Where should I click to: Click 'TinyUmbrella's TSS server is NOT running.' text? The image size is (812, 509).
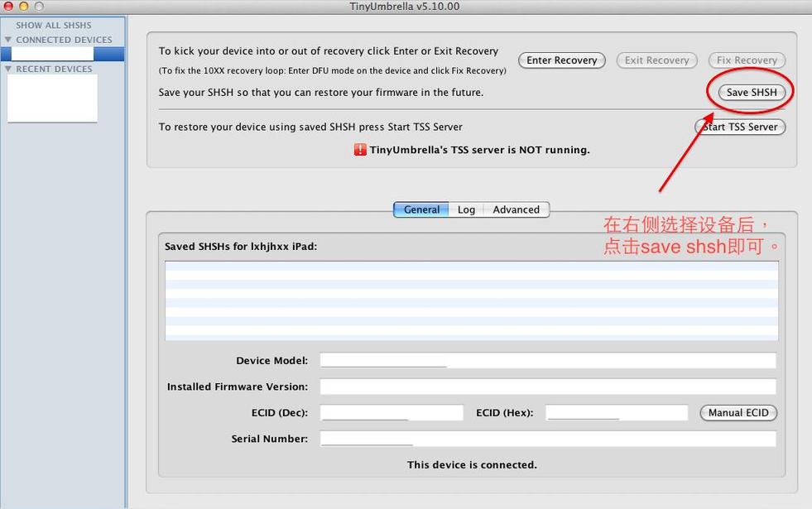479,150
